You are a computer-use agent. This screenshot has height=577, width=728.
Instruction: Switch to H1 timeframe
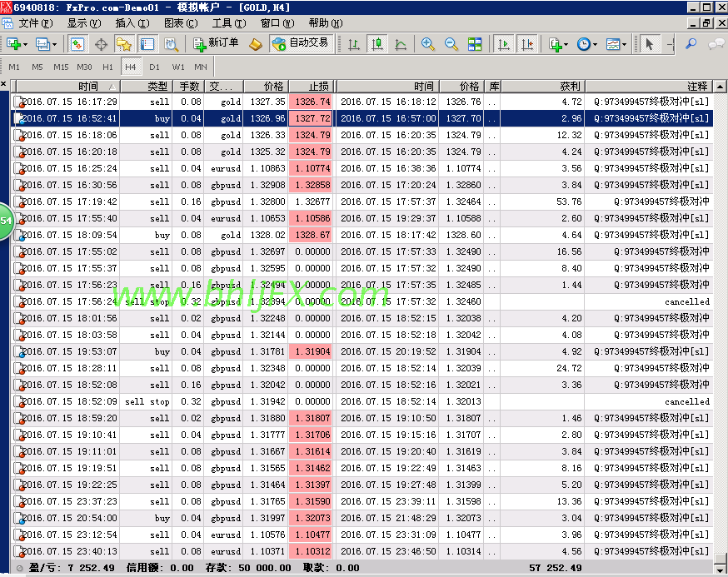107,67
